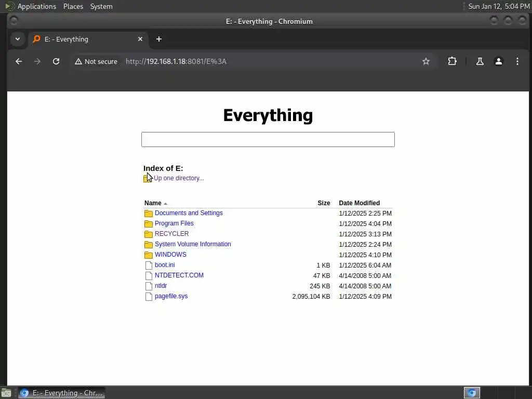Open the Applications menu
This screenshot has width=532, height=399.
37,6
